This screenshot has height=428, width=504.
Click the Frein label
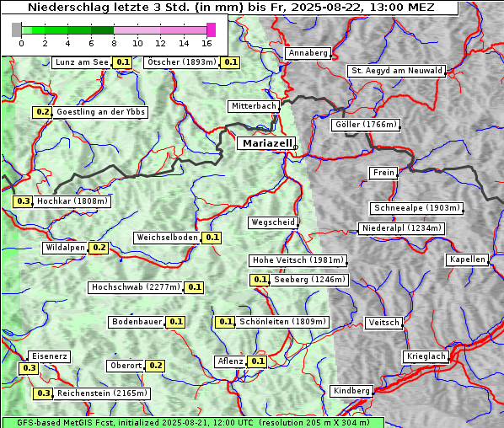[383, 173]
